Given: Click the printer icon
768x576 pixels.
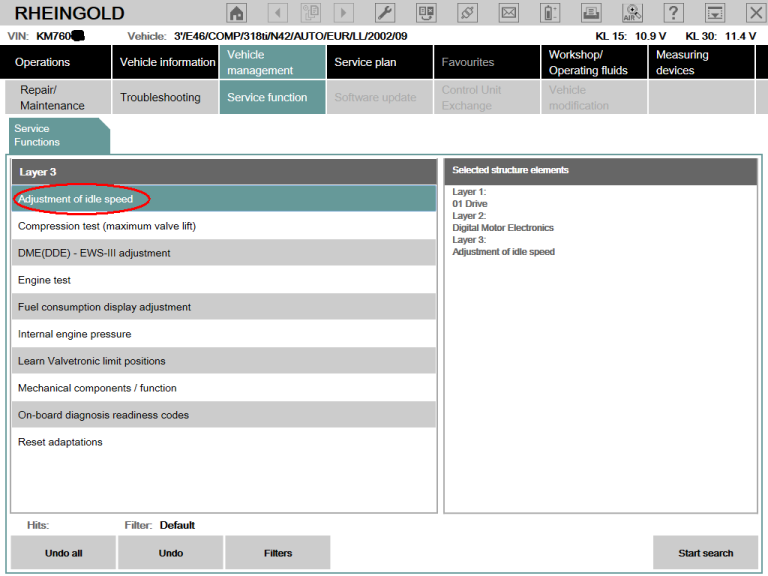Looking at the screenshot, I should pyautogui.click(x=591, y=13).
